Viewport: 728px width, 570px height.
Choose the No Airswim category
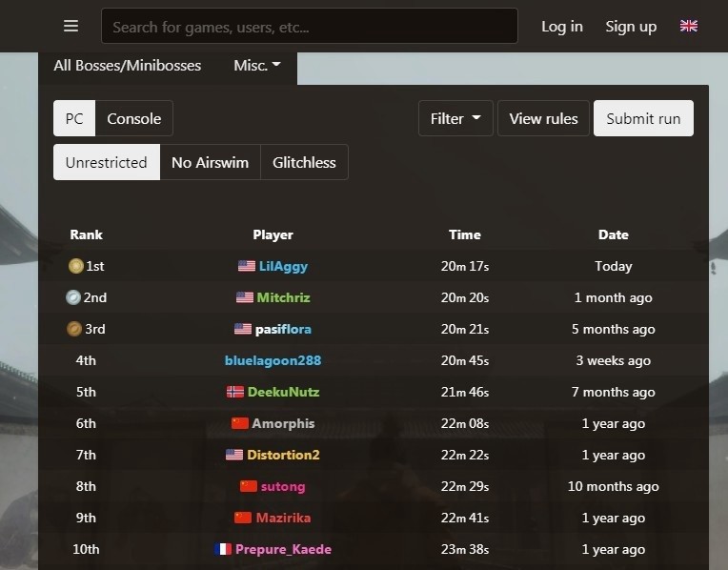tap(210, 163)
